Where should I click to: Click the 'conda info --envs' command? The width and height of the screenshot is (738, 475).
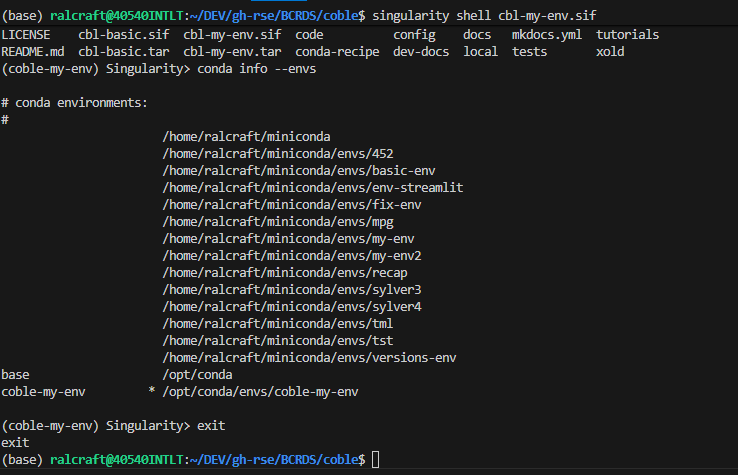(257, 69)
